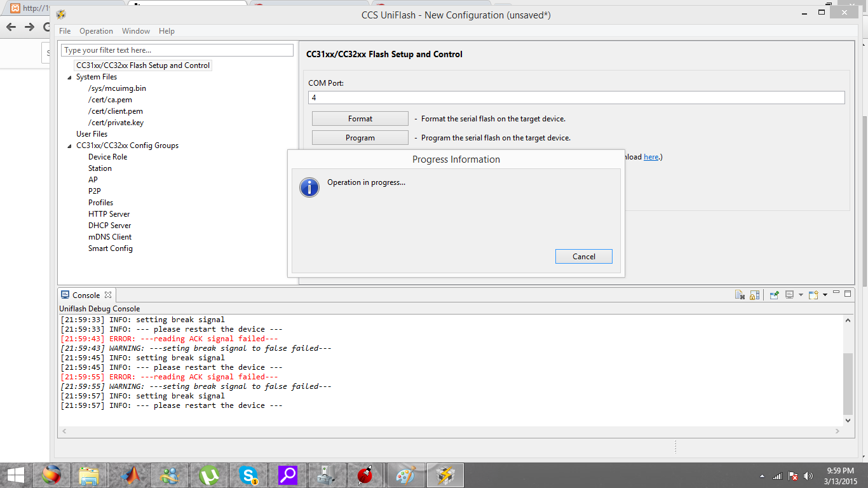Image resolution: width=868 pixels, height=488 pixels.
Task: Clear the console with the Clear Console icon
Action: coord(740,295)
